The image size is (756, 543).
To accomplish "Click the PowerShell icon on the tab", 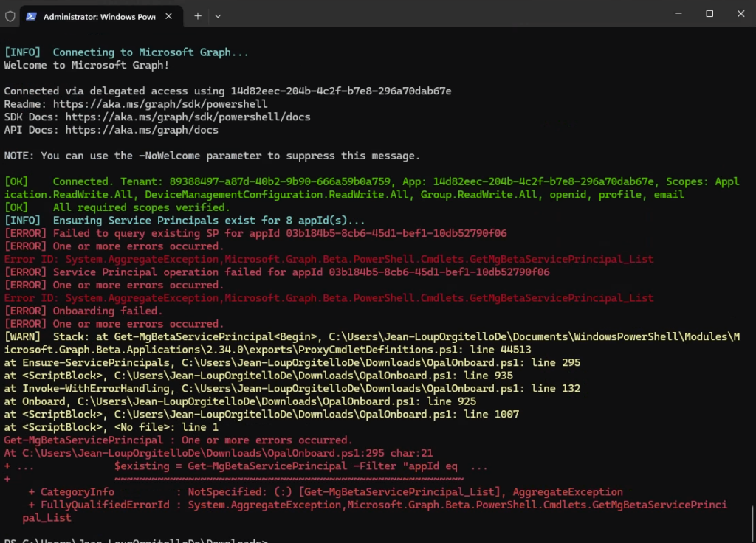I will (32, 15).
